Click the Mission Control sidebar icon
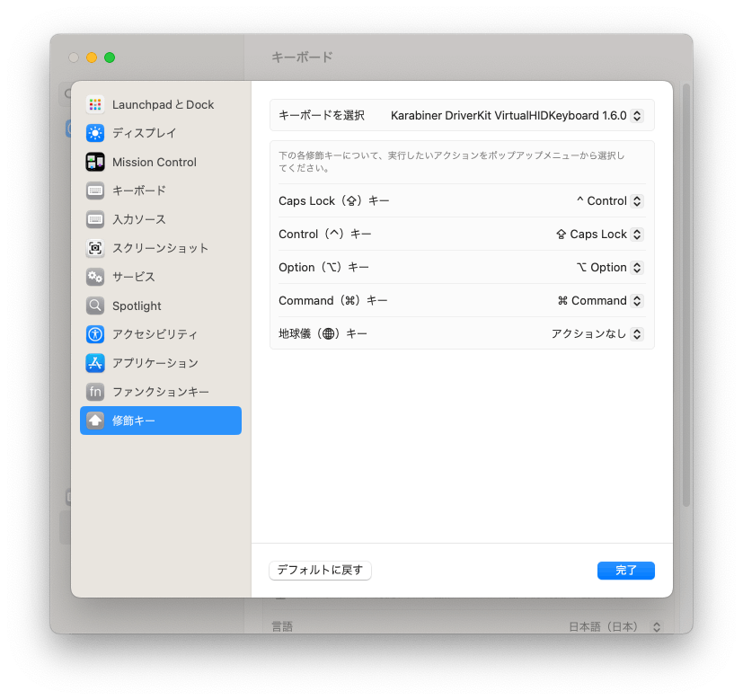The image size is (743, 700). click(95, 162)
